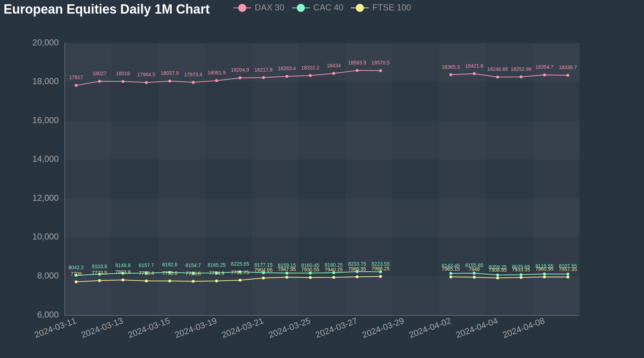
Task: Click DAX data point labeled 18283.4
Action: [x=287, y=76]
